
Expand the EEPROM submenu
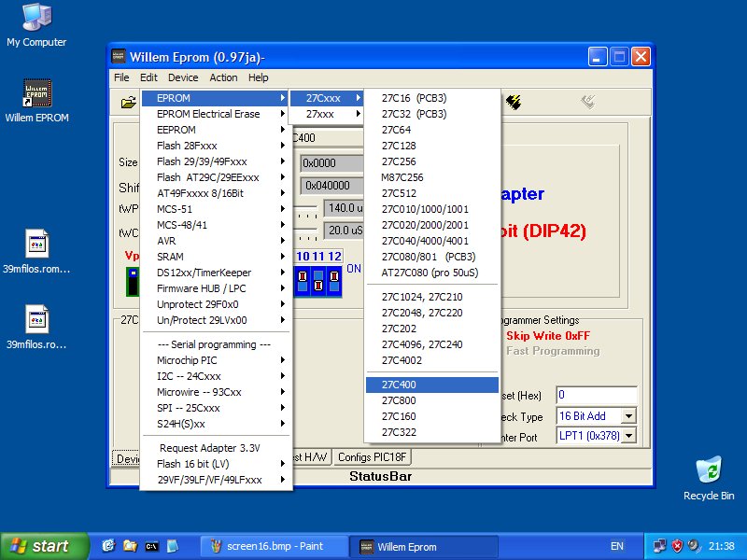coord(217,130)
